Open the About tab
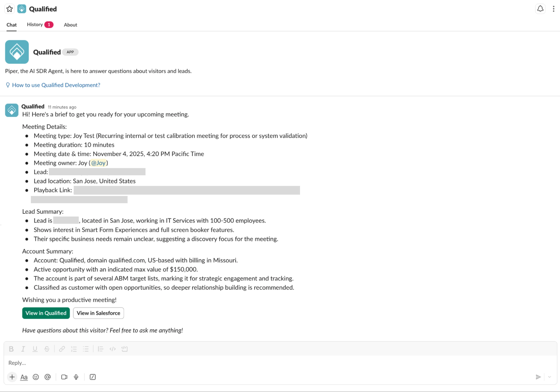Viewport: 560px width, 392px height. click(x=70, y=25)
